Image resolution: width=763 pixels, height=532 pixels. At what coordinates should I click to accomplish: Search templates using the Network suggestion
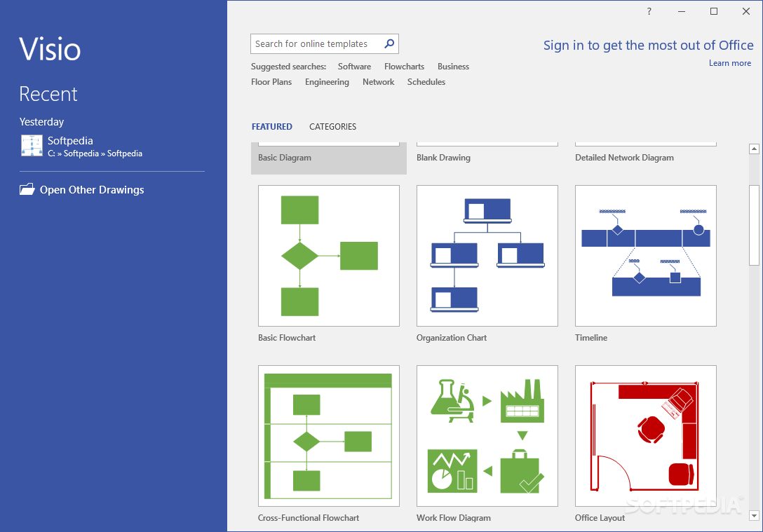(x=378, y=82)
